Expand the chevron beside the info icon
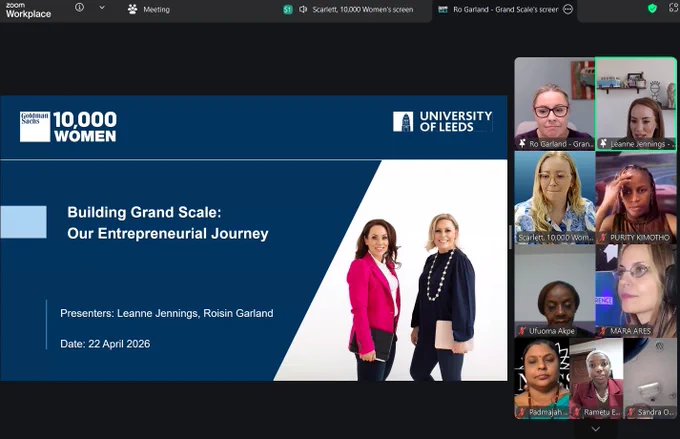Viewport: 680px width, 439px height. 102,7
